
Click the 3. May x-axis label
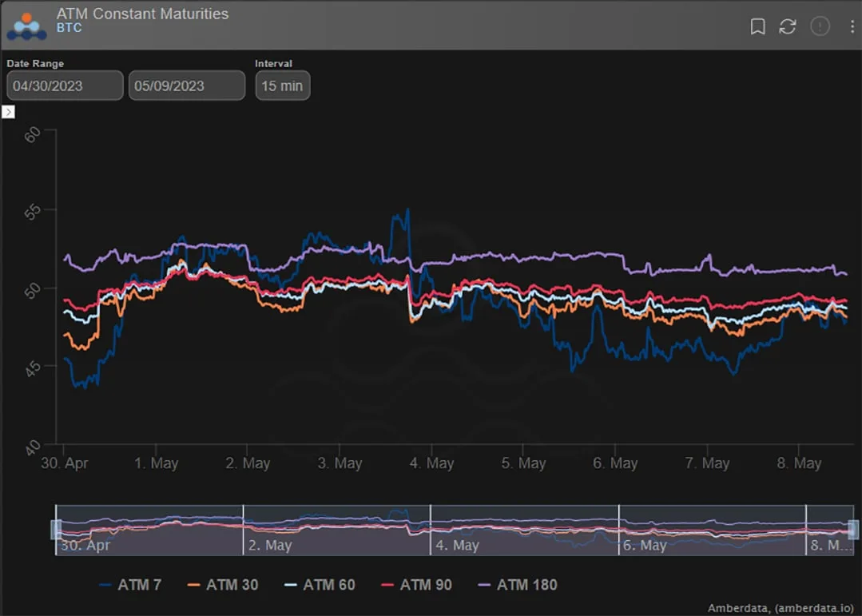340,463
